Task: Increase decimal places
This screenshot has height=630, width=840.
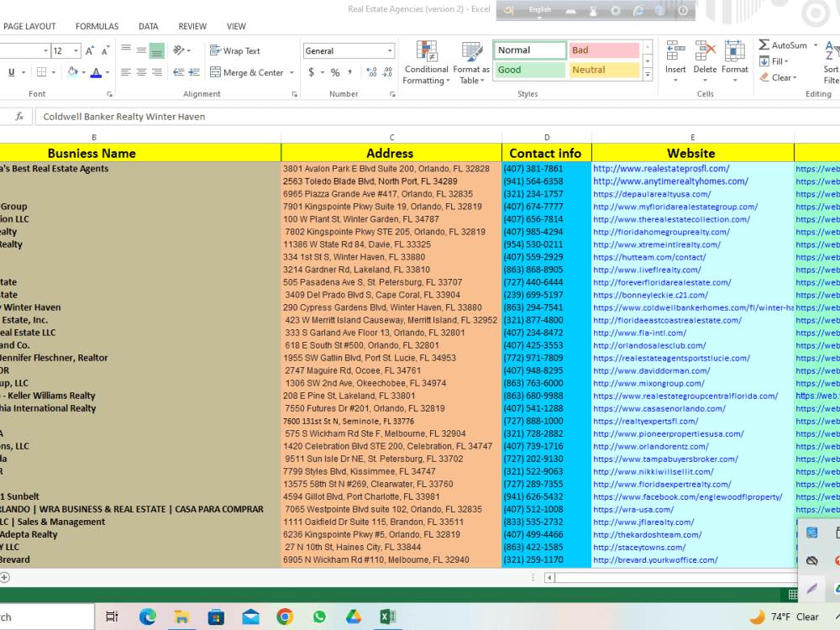Action: [371, 72]
